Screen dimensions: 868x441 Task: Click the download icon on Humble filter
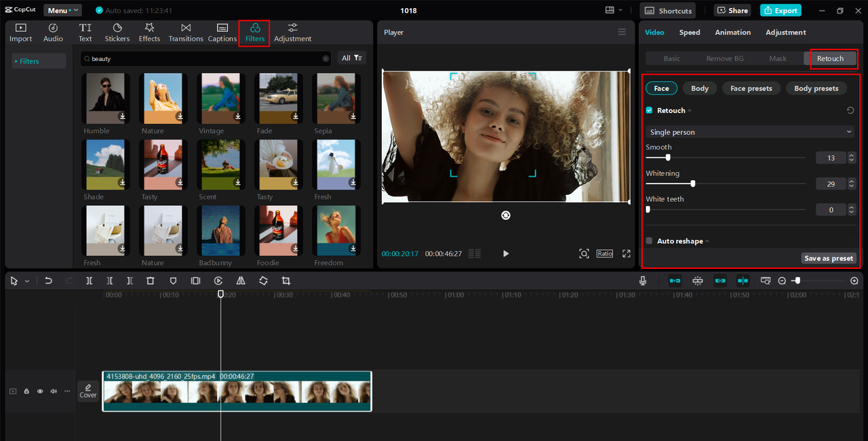(x=123, y=117)
